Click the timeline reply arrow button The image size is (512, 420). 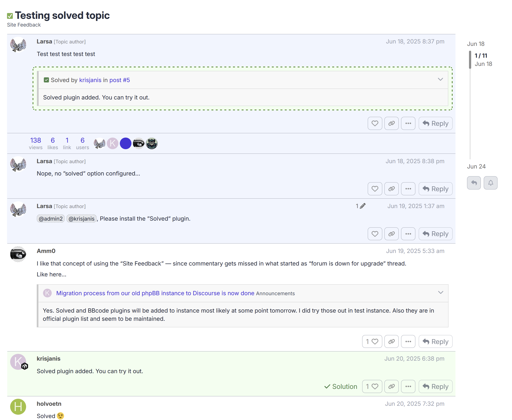click(474, 183)
